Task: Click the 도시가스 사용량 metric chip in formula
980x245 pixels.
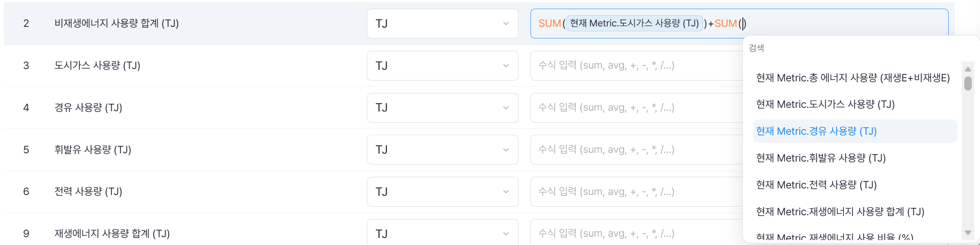Action: click(634, 24)
